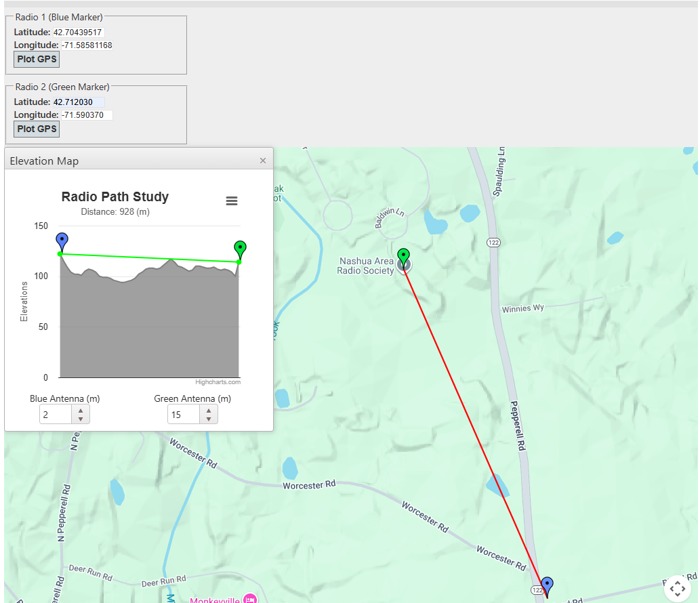Click the Blue Antenna value field
Image resolution: width=700 pixels, height=603 pixels.
point(56,415)
